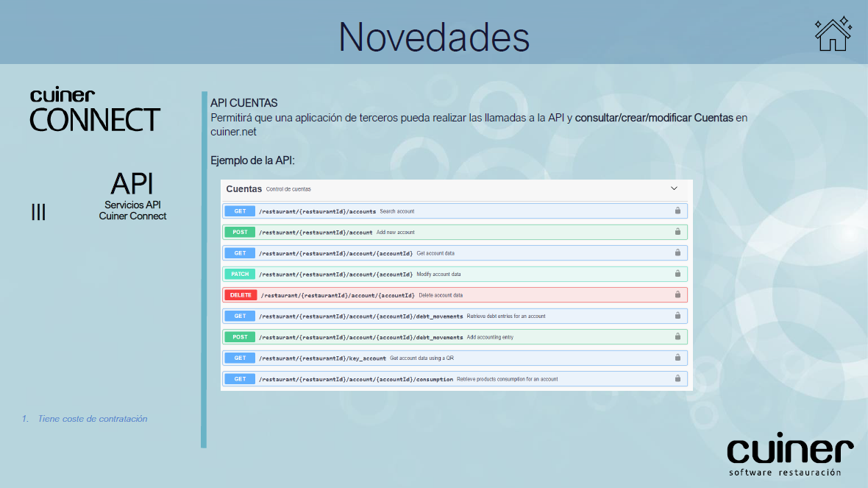Click the 'Get account data' description on the accountId row

click(x=435, y=254)
